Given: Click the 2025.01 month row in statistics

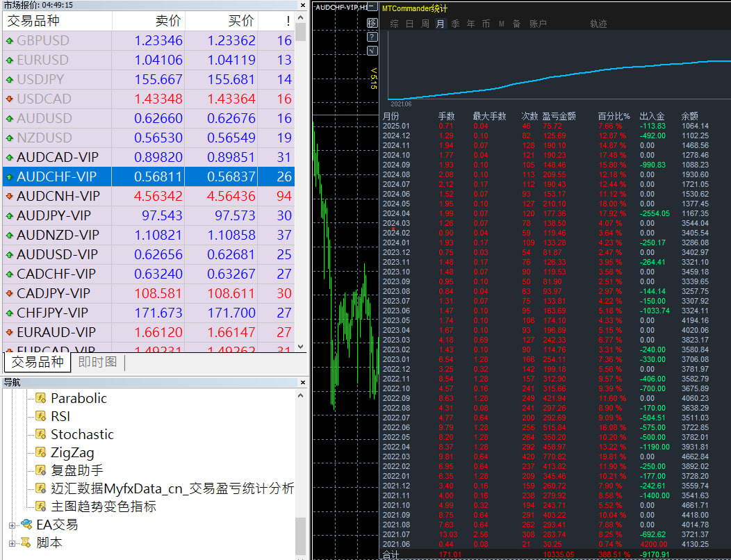Looking at the screenshot, I should (545, 126).
